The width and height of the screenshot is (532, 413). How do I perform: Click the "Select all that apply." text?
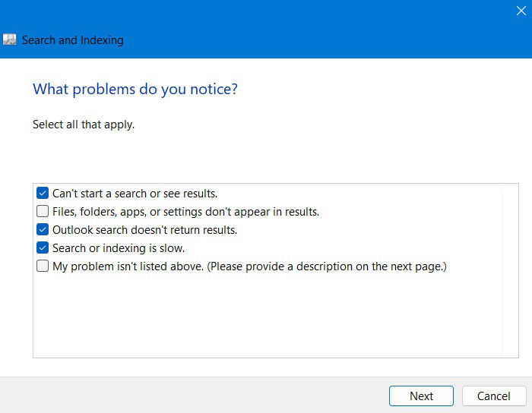[x=84, y=125]
